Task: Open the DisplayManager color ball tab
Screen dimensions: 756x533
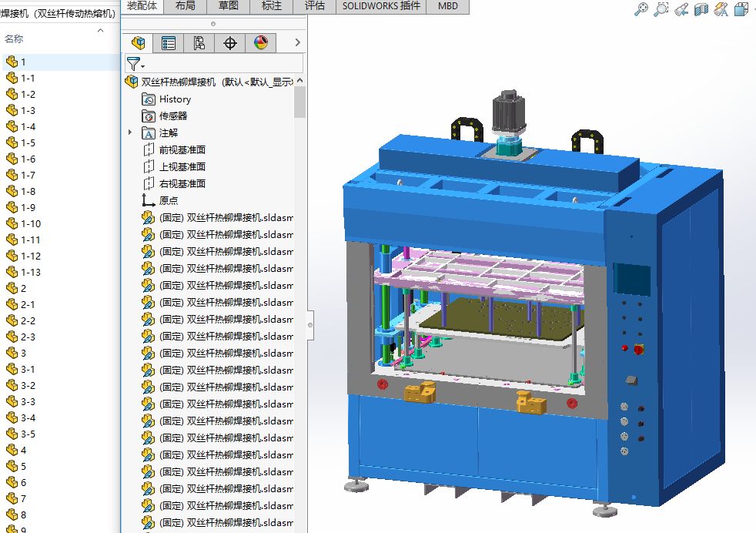Action: [260, 43]
